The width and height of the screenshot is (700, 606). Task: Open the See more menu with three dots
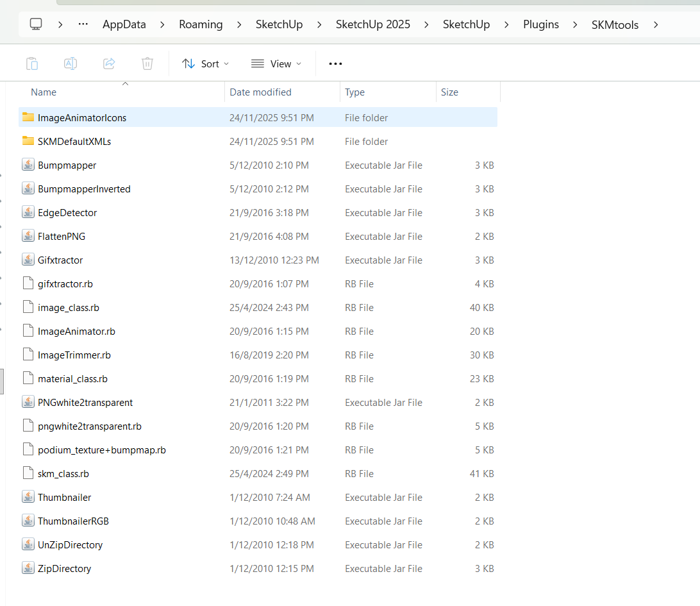point(335,63)
